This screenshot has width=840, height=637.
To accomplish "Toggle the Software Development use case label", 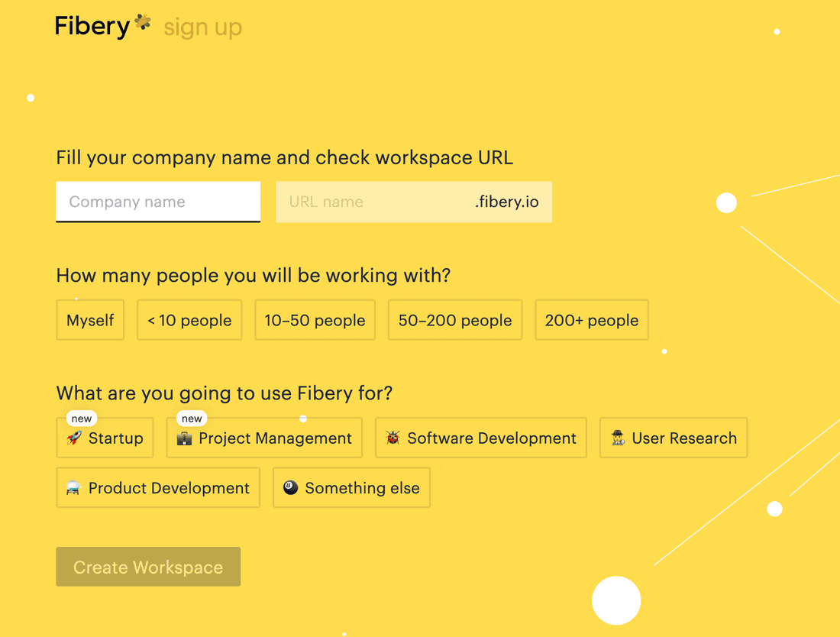I will pyautogui.click(x=491, y=438).
